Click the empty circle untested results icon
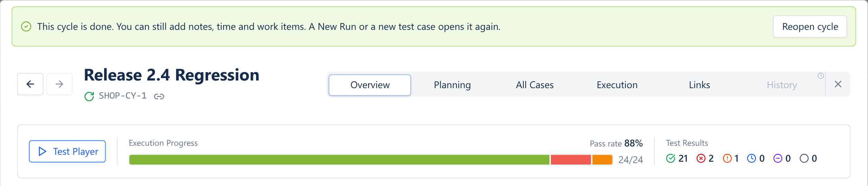868x186 pixels. 804,159
